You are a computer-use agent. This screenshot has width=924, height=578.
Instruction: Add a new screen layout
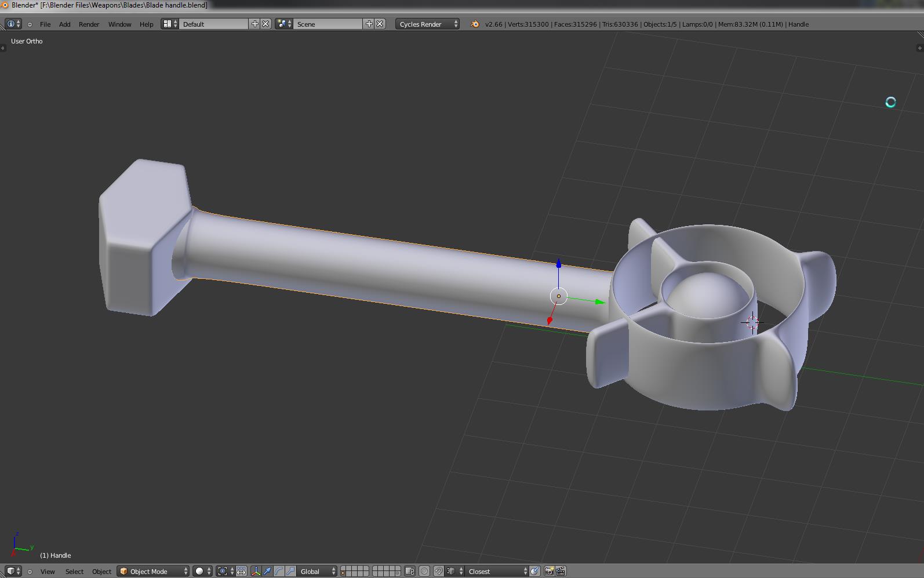(254, 24)
